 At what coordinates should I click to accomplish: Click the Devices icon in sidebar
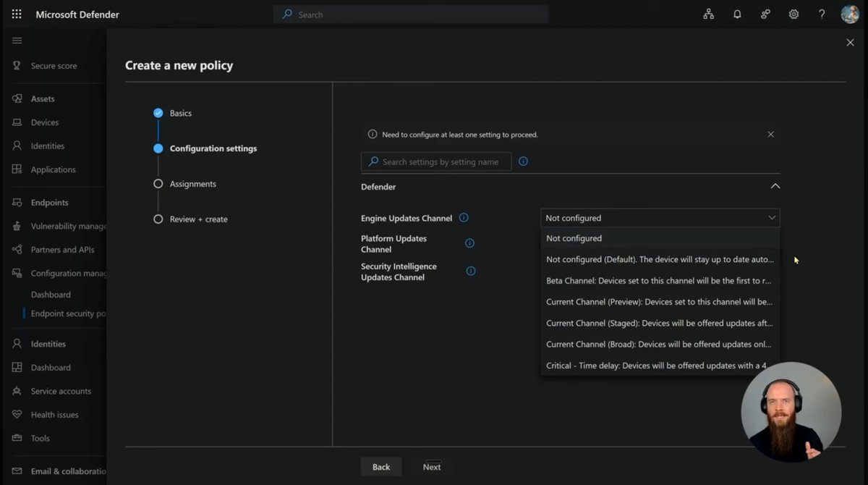coord(17,122)
